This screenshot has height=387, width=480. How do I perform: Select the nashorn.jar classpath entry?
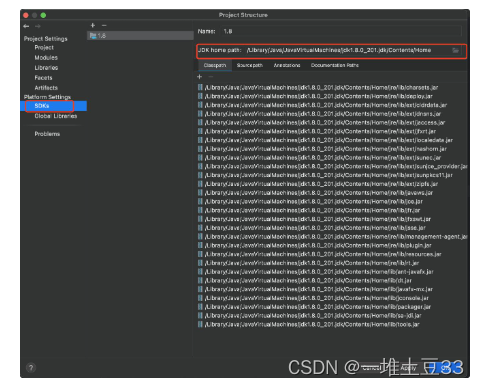[322, 149]
